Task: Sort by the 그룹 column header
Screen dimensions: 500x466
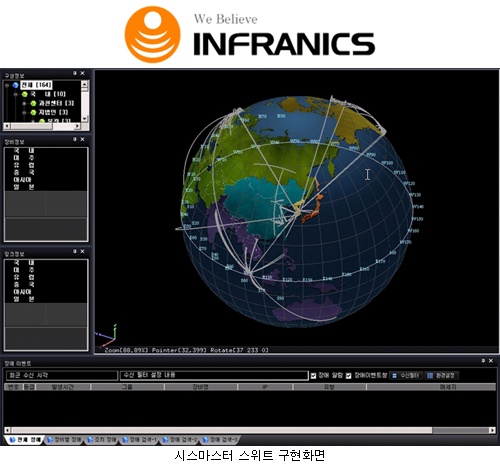Action: tap(128, 387)
